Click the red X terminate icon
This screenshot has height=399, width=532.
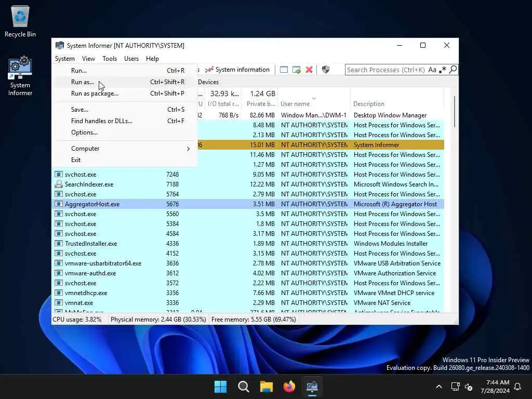click(309, 70)
